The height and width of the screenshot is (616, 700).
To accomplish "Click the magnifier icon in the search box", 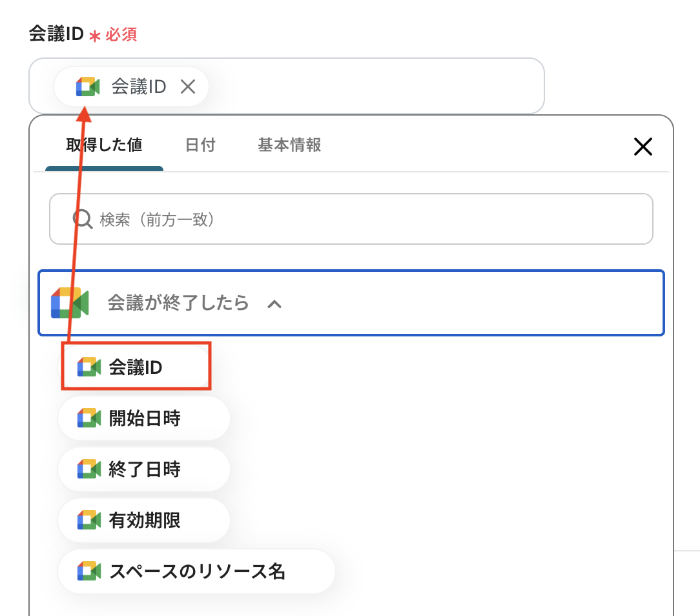I will [x=83, y=220].
